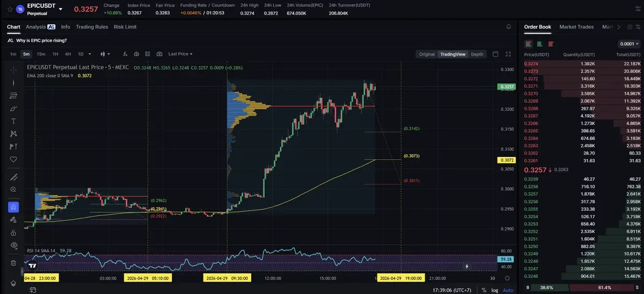Screen dimensions: 644x294
Task: Show only asks in order book view
Action: [551, 44]
